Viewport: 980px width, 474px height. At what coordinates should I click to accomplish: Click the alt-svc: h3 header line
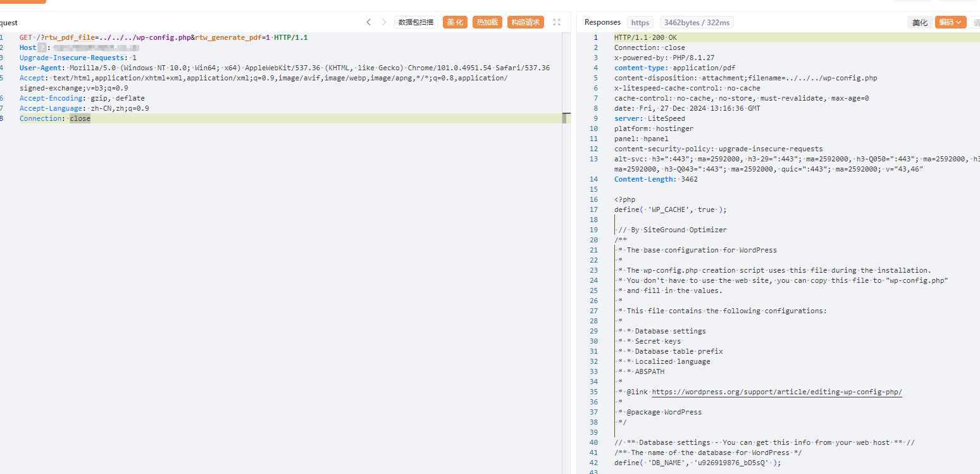tap(797, 164)
